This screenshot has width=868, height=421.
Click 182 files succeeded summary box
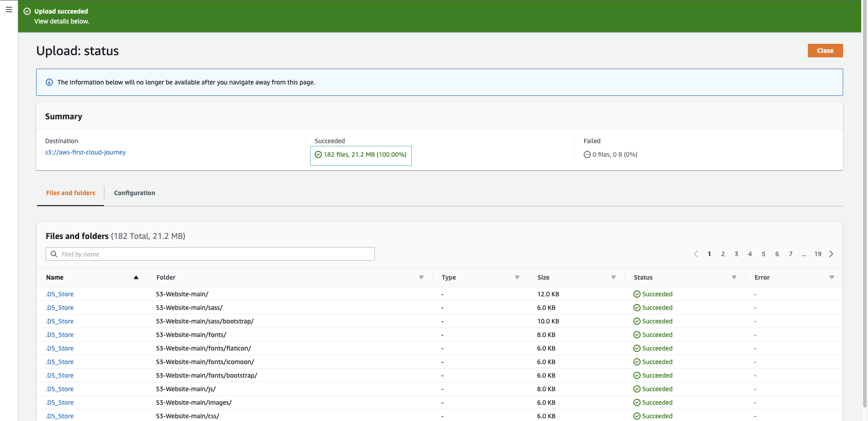[361, 155]
